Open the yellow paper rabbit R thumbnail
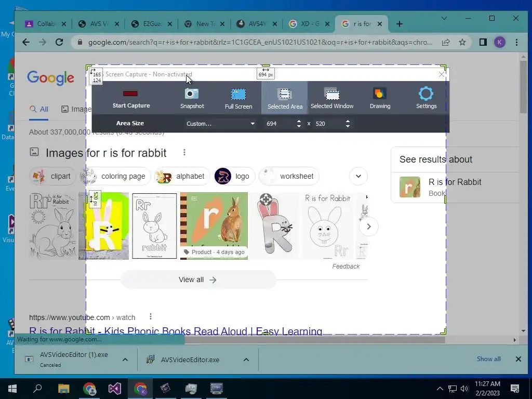 [104, 226]
